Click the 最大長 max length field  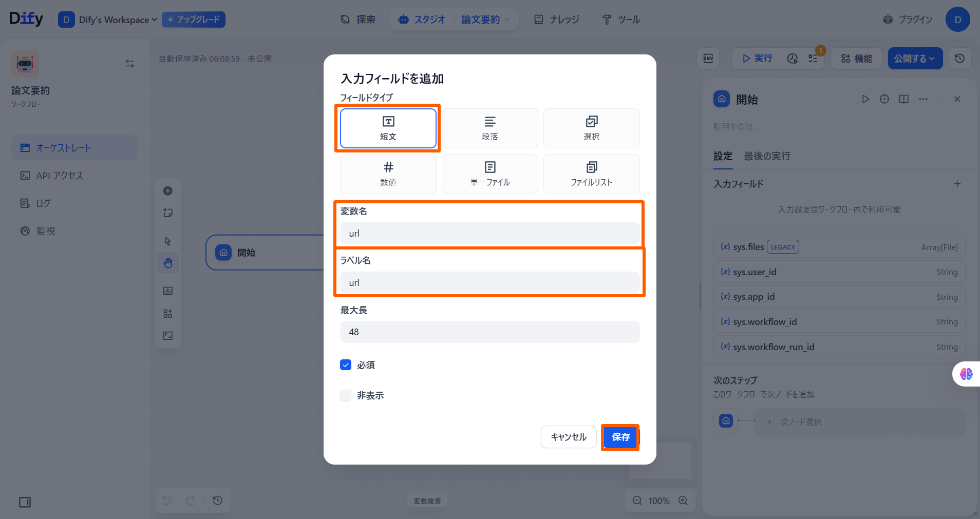point(489,332)
